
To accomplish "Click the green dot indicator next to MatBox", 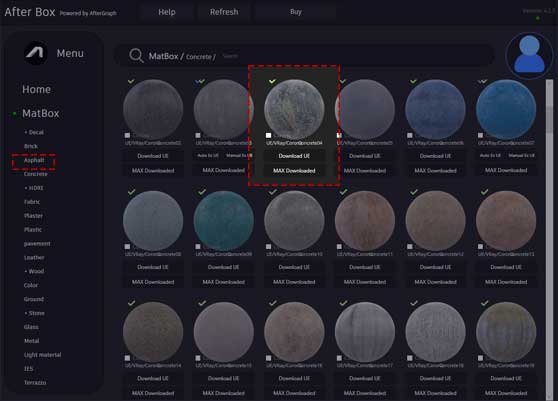I will click(14, 114).
